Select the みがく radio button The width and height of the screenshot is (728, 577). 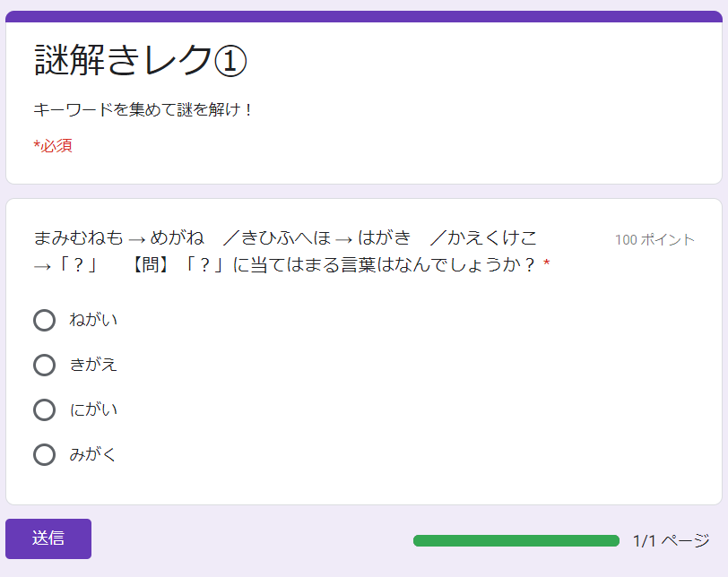(45, 454)
